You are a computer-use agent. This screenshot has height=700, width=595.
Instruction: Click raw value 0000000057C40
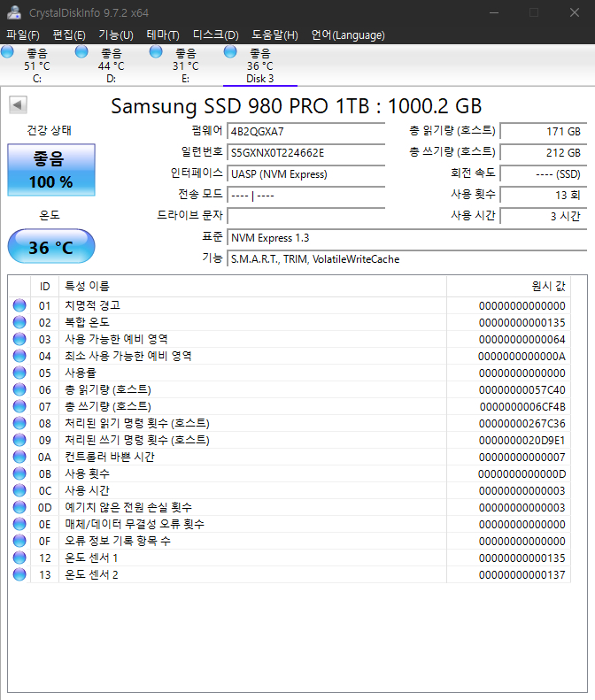click(522, 390)
